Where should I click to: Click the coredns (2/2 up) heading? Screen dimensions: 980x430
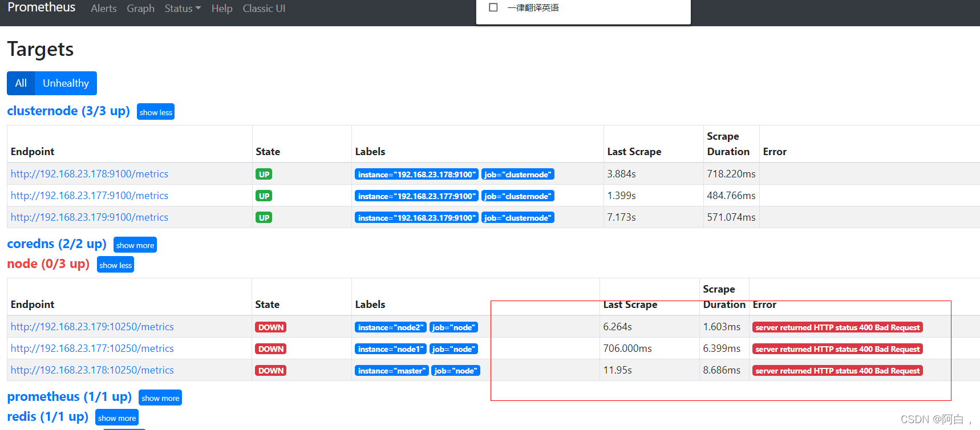point(56,244)
